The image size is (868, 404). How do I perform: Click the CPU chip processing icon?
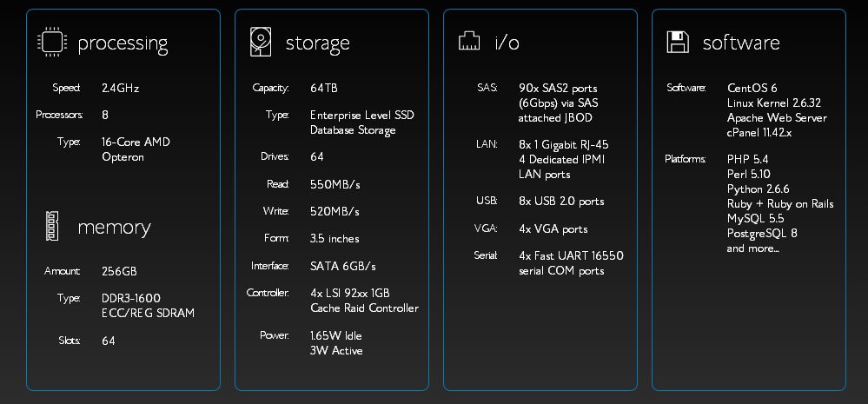52,42
